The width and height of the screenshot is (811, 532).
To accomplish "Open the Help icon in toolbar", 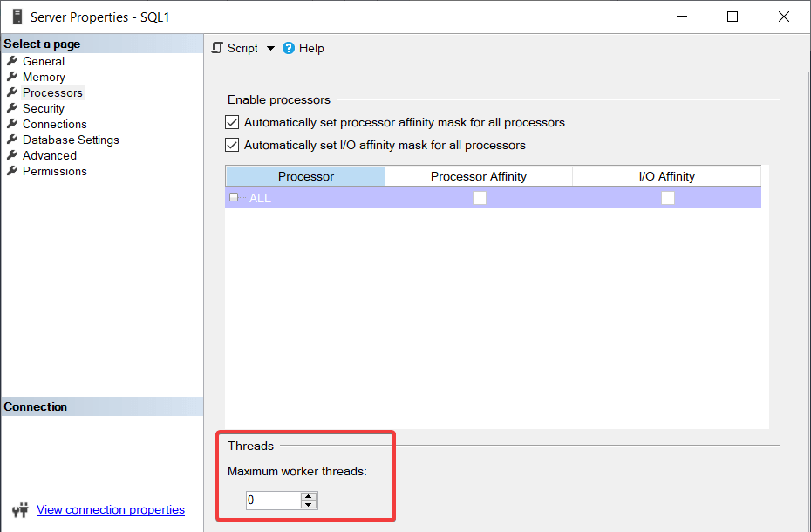I will point(289,49).
